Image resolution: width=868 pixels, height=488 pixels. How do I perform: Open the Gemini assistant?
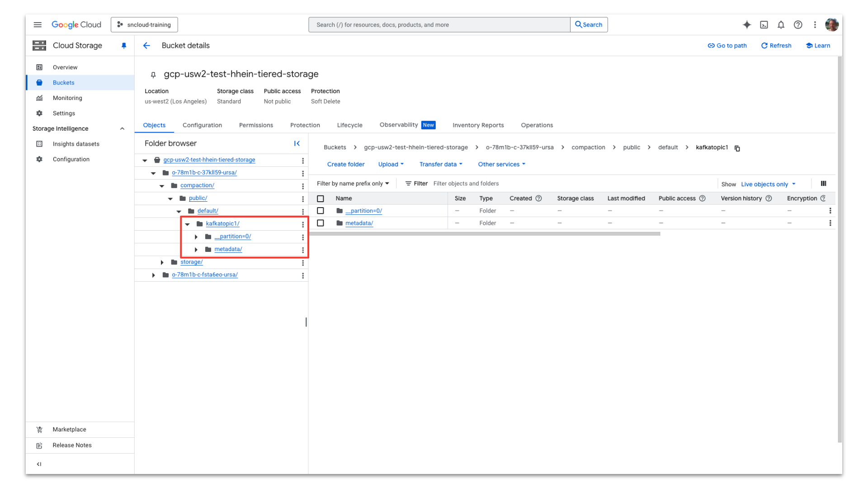coord(746,25)
